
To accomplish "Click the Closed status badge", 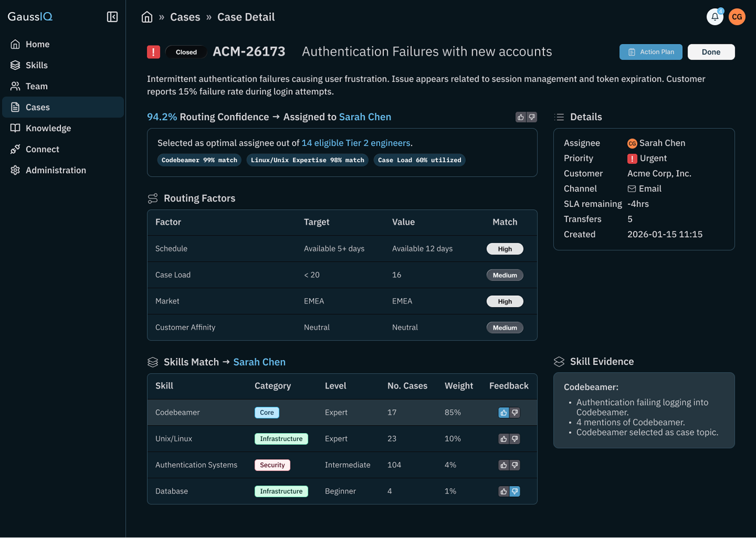I will (186, 52).
